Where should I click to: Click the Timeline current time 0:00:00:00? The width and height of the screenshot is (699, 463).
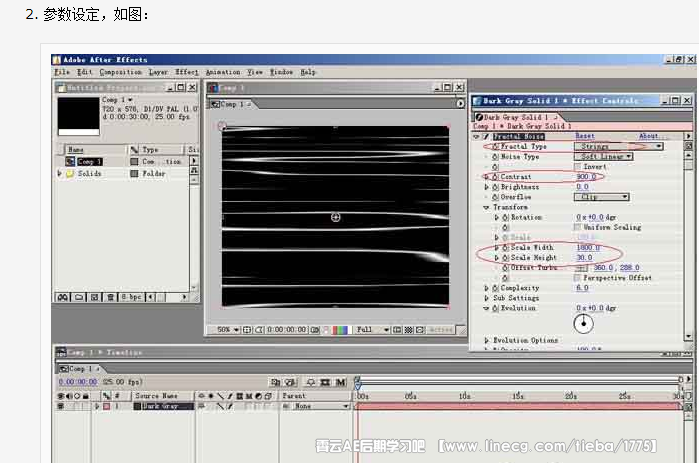78,382
